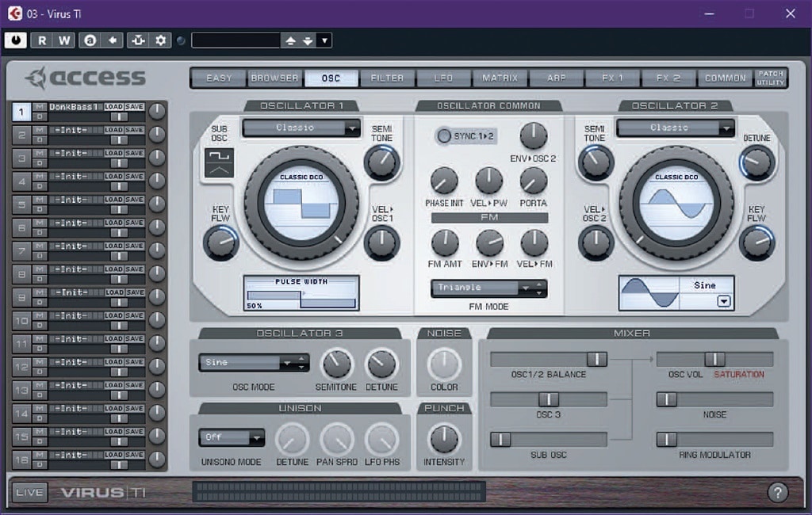Click the ENV FM knob
The image size is (812, 515).
tap(489, 242)
